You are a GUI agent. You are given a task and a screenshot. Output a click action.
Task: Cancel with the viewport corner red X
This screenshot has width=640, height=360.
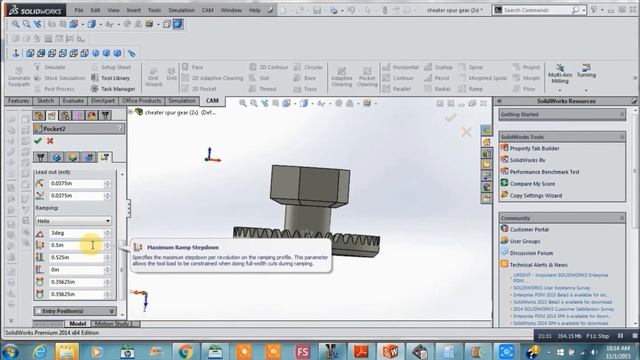pos(466,131)
